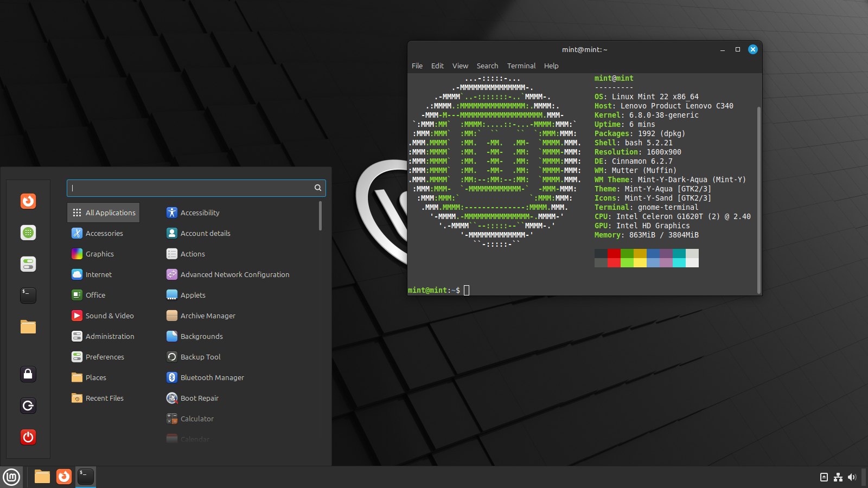The height and width of the screenshot is (488, 868).
Task: Open the Terminal menu in the menu bar
Action: (521, 66)
